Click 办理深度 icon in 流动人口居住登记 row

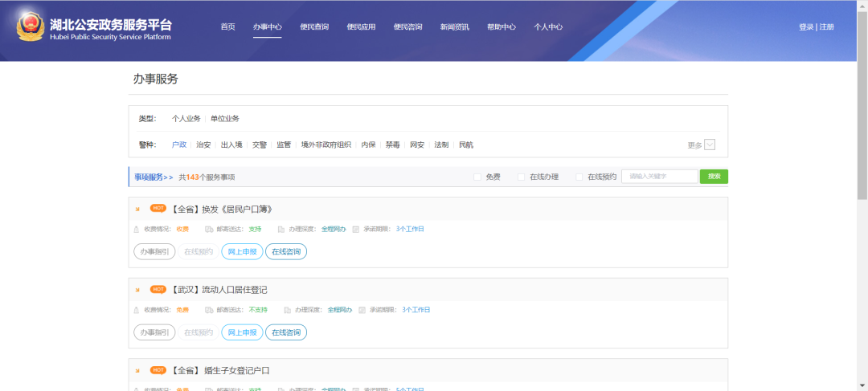coord(287,310)
